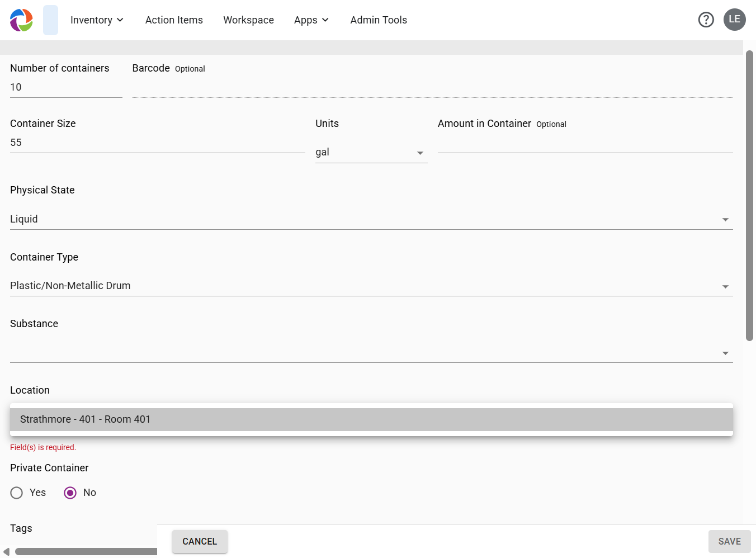Viewport: 756px width, 558px height.
Task: Choose Strathmore - 401 - Room 401 location
Action: (371, 419)
